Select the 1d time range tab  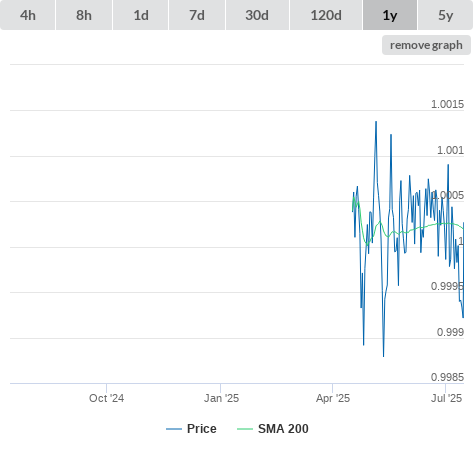click(141, 15)
